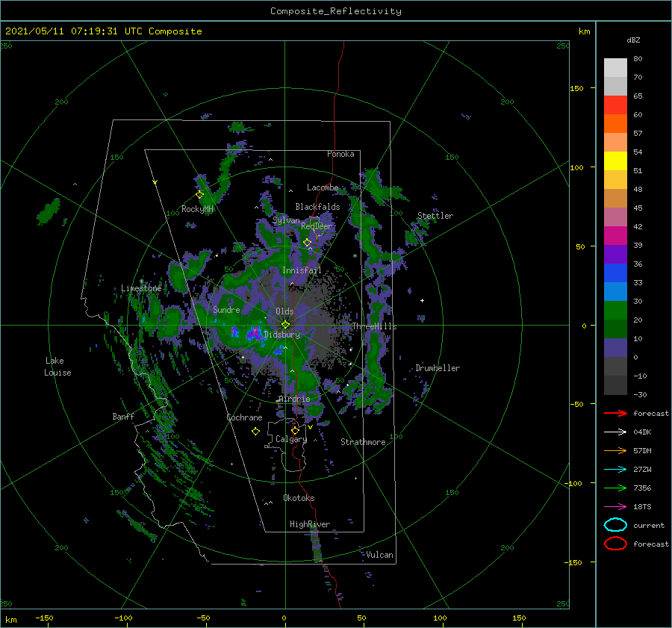This screenshot has height=628, width=672.
Task: Click the Olds town label
Action: point(284,311)
